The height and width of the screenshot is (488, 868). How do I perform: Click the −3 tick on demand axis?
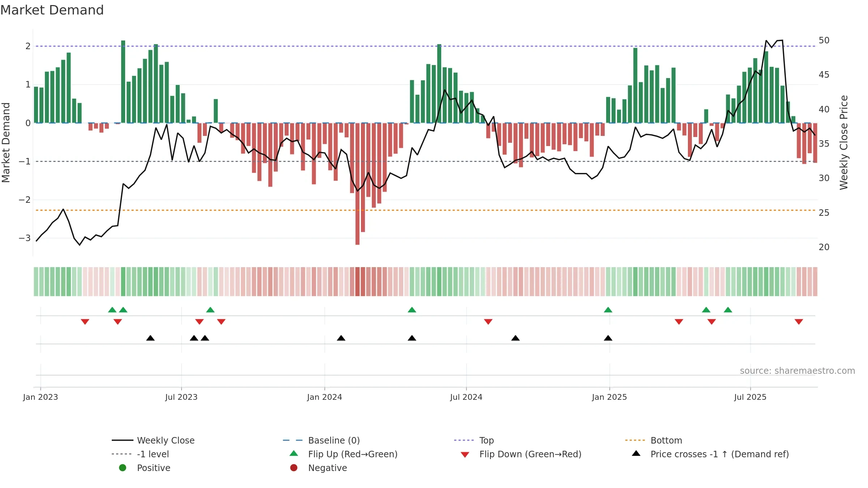25,238
